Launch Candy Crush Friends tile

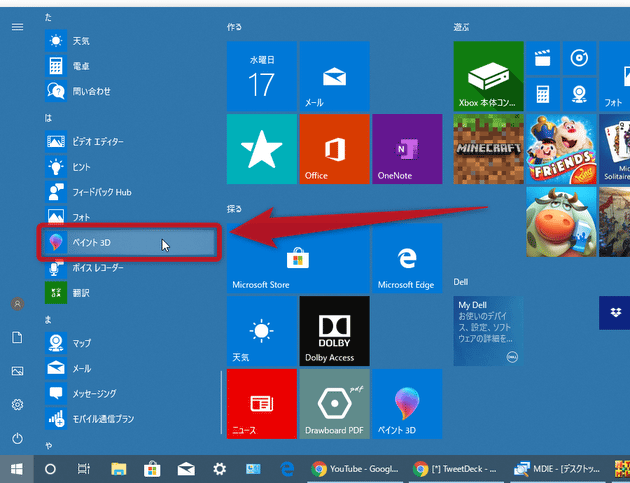point(561,149)
